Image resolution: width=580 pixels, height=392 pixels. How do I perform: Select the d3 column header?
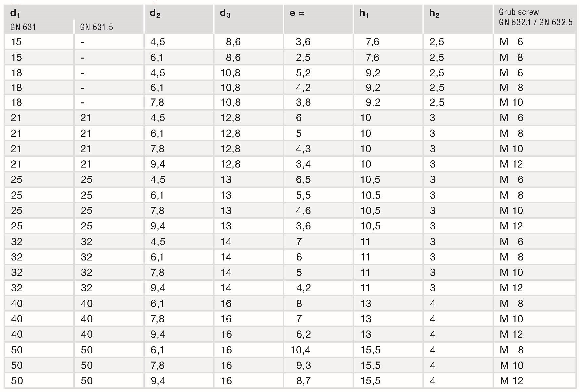(x=225, y=13)
